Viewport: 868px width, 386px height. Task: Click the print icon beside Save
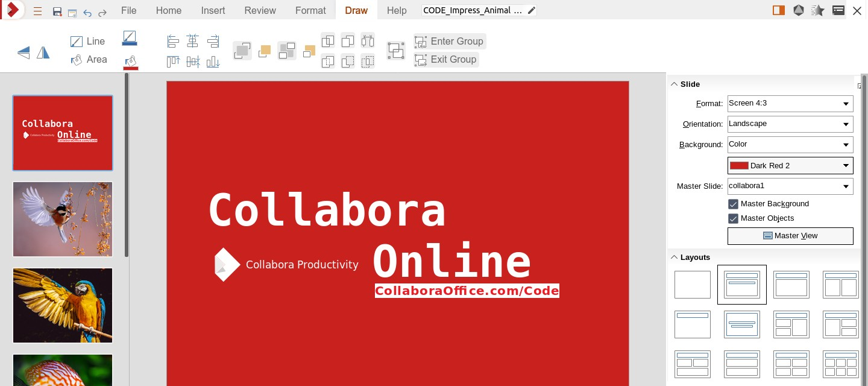(x=72, y=12)
